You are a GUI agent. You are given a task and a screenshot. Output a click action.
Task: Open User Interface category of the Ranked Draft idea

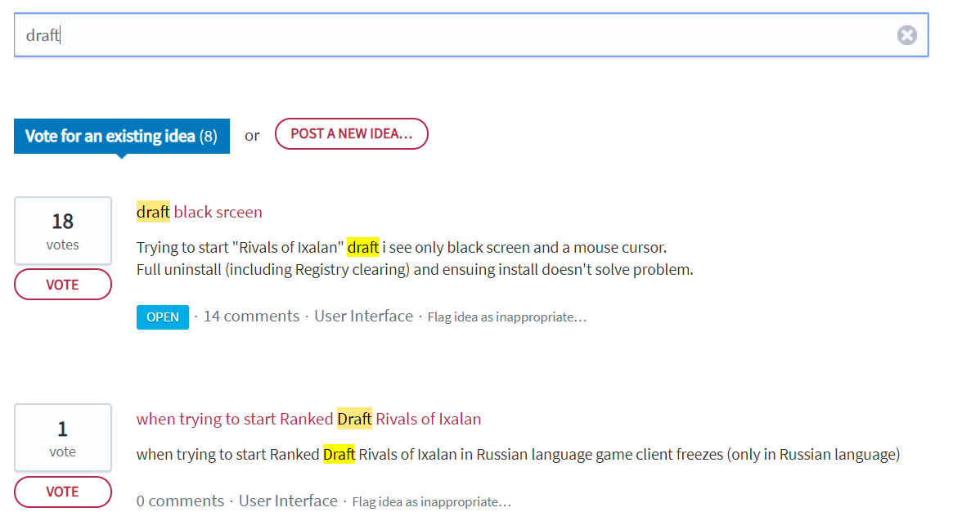tap(288, 501)
